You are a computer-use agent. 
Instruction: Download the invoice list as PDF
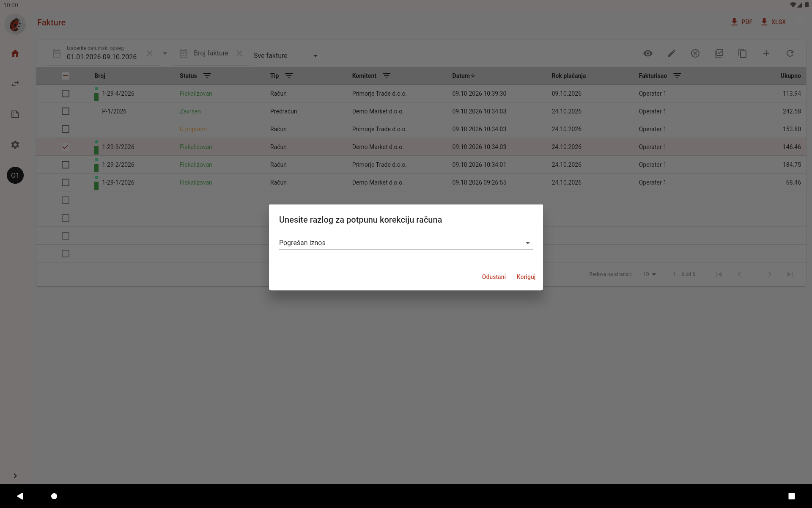pyautogui.click(x=741, y=22)
